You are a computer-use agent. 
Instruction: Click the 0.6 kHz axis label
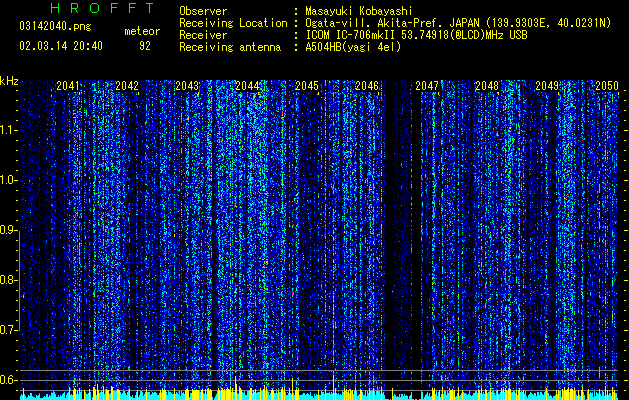coord(8,380)
